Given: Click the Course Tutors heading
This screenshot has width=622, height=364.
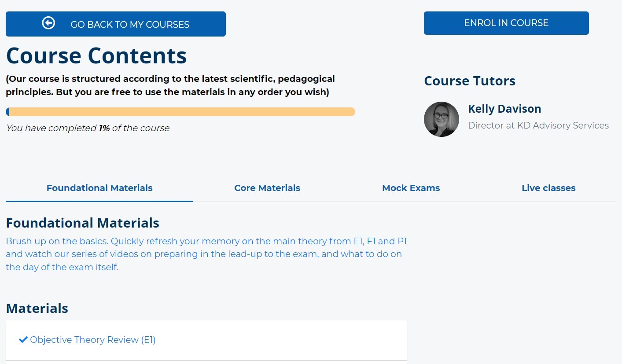Looking at the screenshot, I should pos(469,81).
